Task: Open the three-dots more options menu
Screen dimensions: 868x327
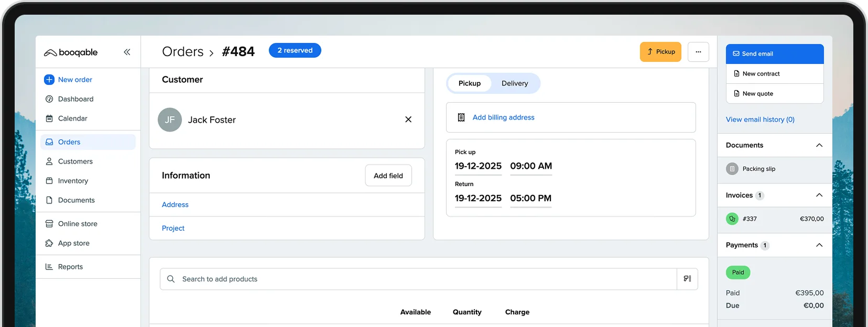Action: click(698, 52)
